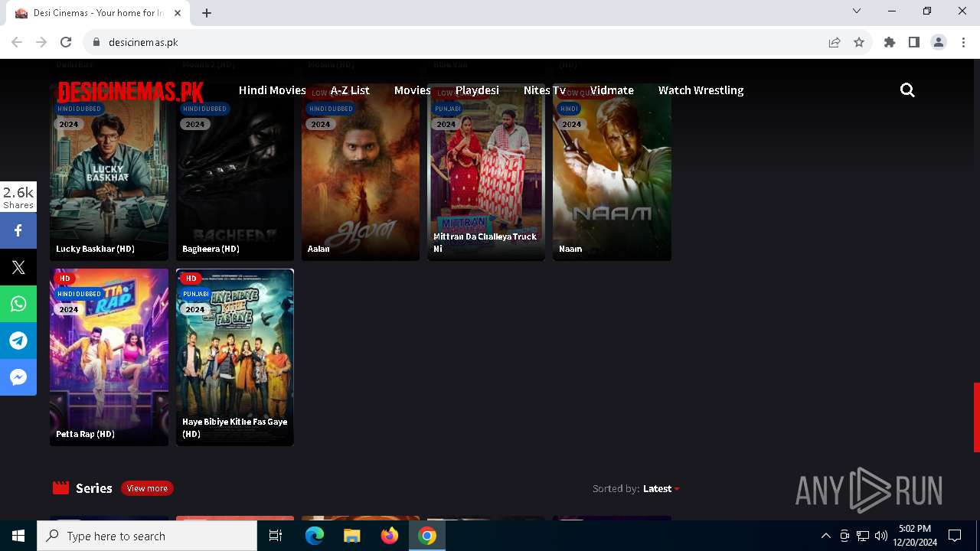980x551 pixels.
Task: Click the Chrome taskbar icon
Action: [427, 536]
